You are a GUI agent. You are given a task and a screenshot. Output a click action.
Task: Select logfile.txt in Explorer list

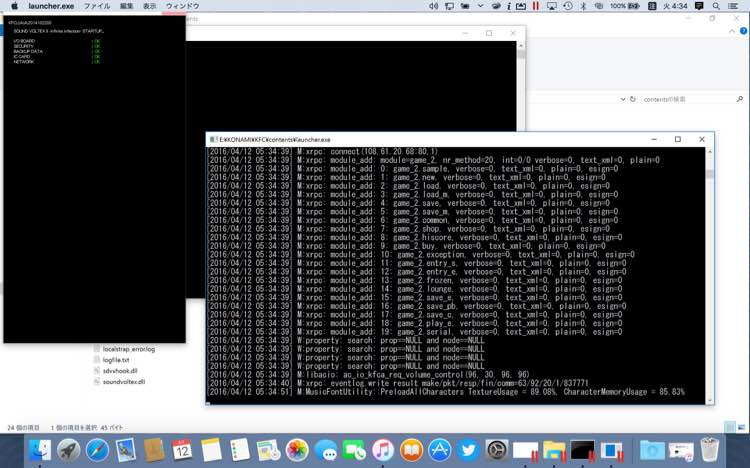[x=116, y=360]
